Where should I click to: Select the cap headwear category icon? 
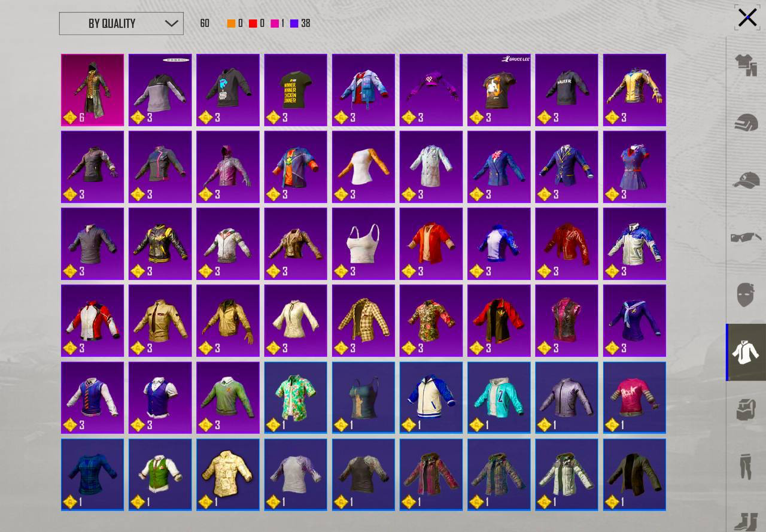click(x=746, y=180)
